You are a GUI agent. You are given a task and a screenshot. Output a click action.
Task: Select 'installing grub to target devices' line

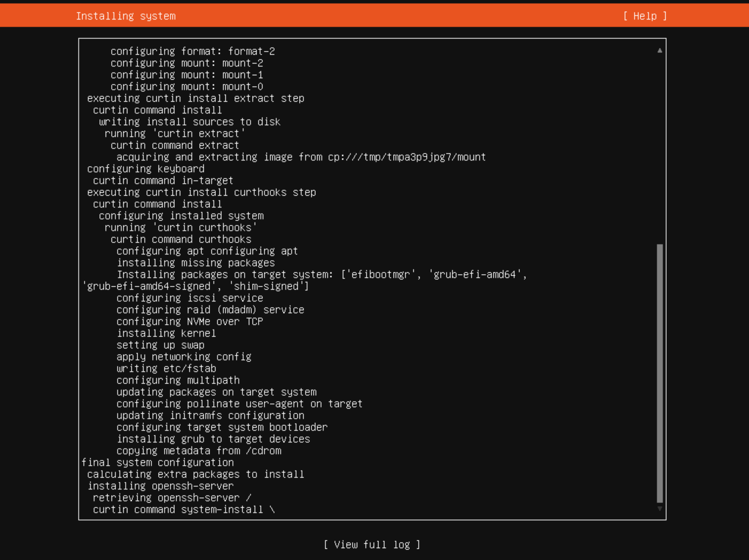[213, 439]
